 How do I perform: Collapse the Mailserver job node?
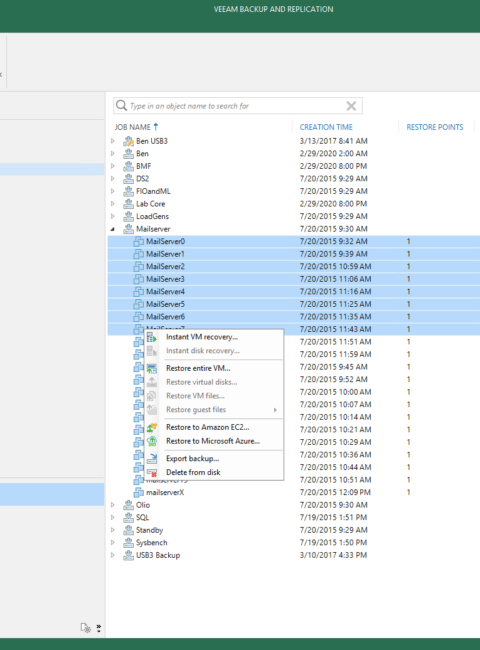[113, 229]
